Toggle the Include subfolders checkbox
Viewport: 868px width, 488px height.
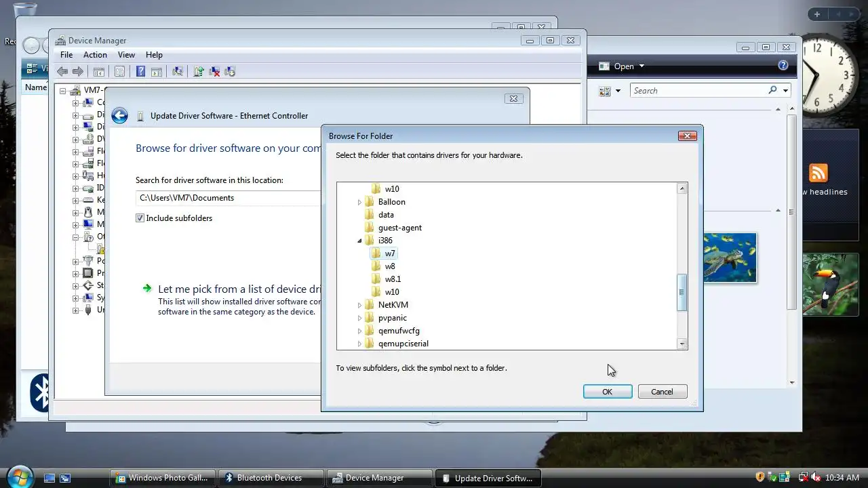click(x=140, y=218)
